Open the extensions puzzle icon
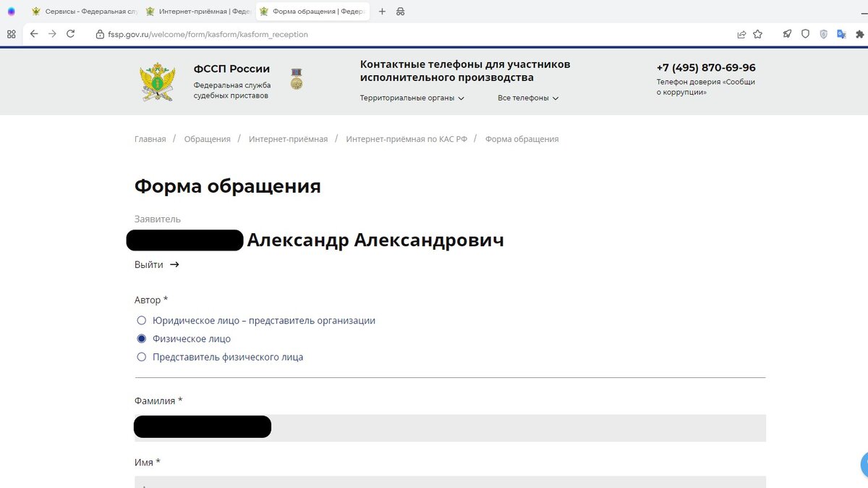This screenshot has height=488, width=868. 860,34
